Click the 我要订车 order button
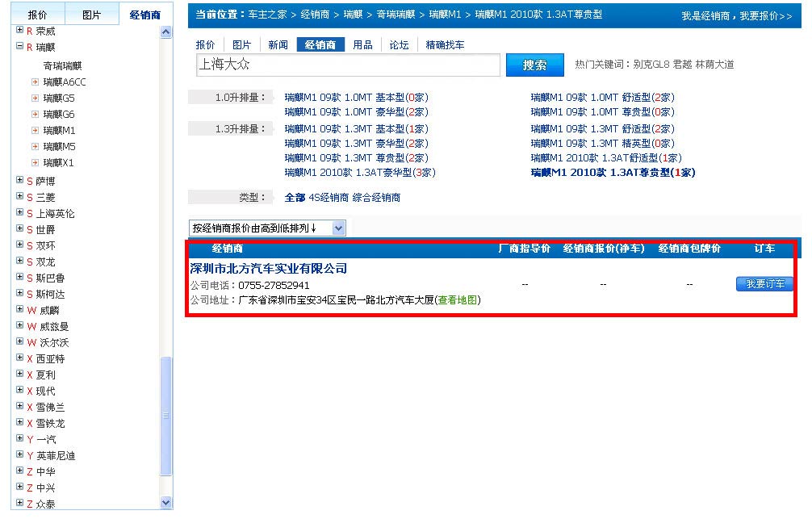This screenshot has width=812, height=519. click(764, 284)
